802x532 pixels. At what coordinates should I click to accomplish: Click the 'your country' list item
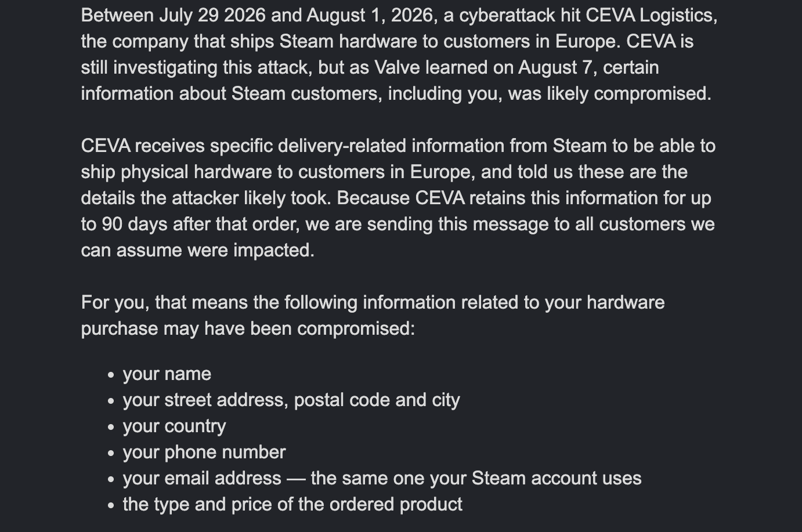click(174, 426)
